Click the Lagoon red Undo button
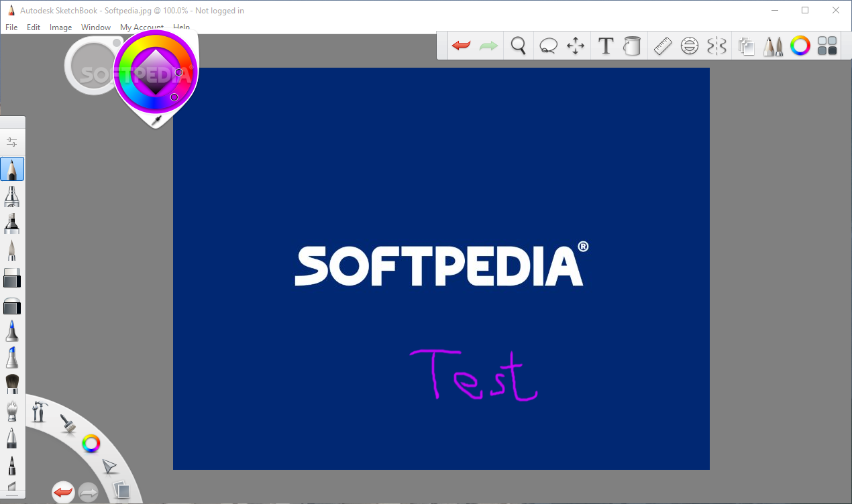 pyautogui.click(x=63, y=493)
